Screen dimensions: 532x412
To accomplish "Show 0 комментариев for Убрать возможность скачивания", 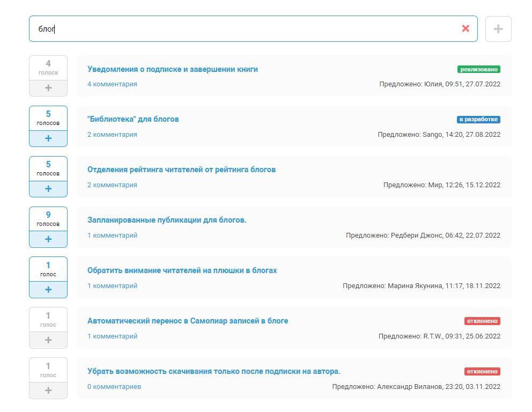I will pos(114,387).
